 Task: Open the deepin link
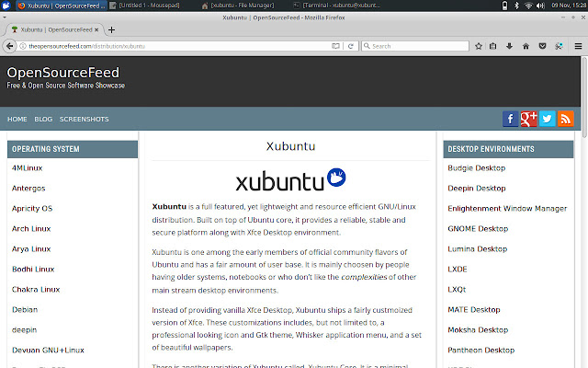(25, 330)
